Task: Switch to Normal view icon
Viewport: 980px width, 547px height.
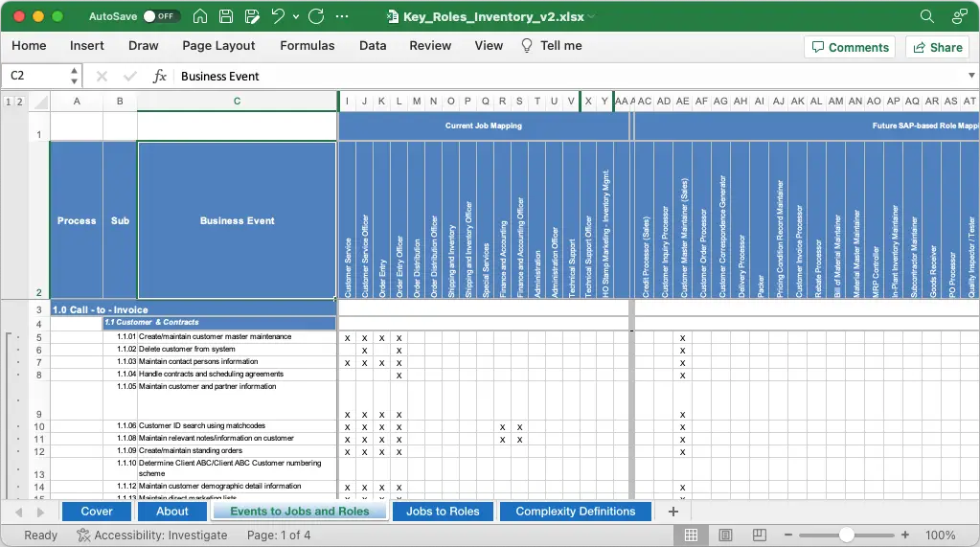Action: pos(692,536)
